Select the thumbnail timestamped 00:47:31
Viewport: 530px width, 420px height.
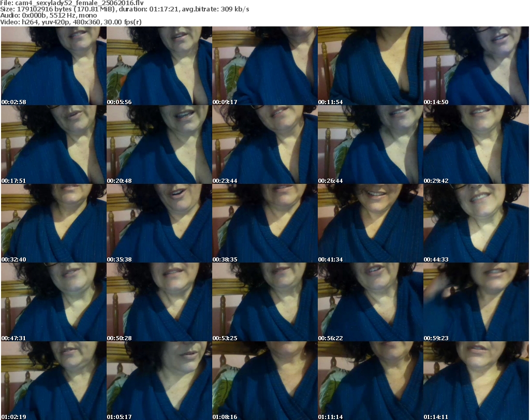(x=54, y=302)
